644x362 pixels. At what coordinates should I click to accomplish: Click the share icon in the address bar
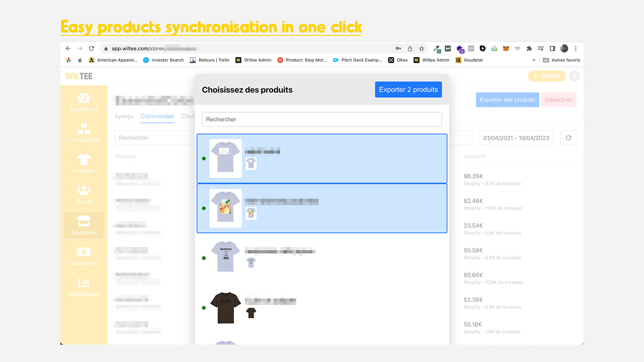point(410,49)
